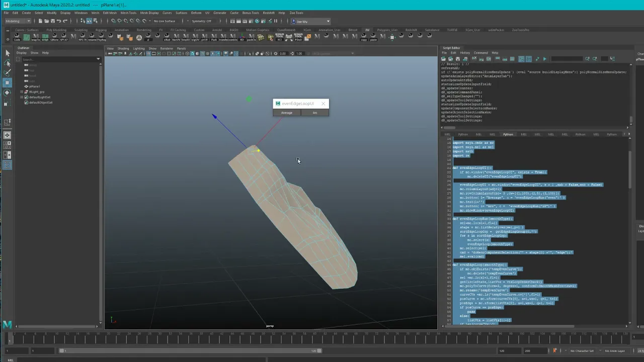The width and height of the screenshot is (644, 362).
Task: Toggle the viewport use all lights icon
Action: pos(211,53)
